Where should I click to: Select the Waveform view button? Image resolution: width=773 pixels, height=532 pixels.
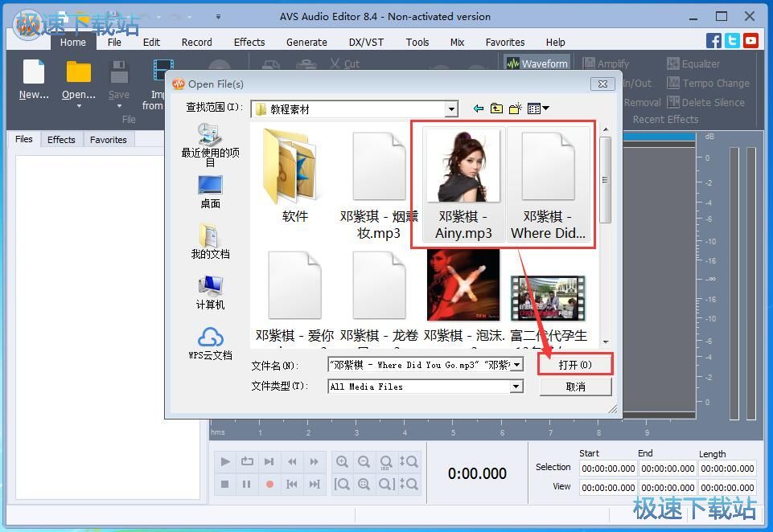pos(537,63)
